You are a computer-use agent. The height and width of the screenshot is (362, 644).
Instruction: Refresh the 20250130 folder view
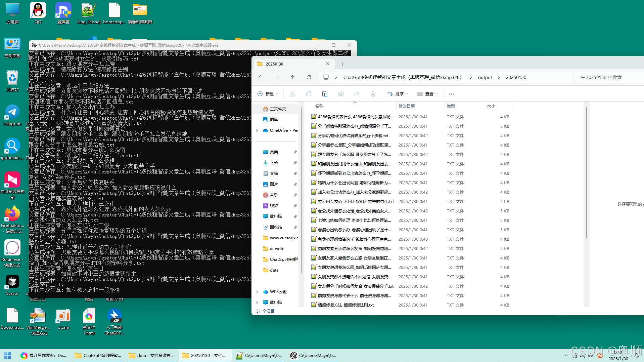click(x=309, y=77)
